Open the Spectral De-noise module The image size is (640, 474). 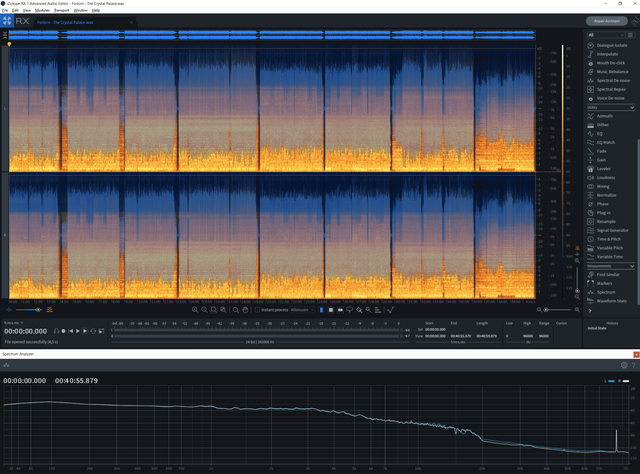[607, 80]
